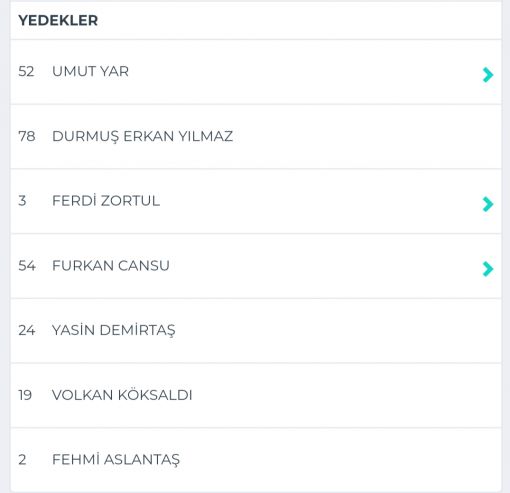
Task: Expand the chevron next to Ferdi Zortul
Action: pos(488,204)
